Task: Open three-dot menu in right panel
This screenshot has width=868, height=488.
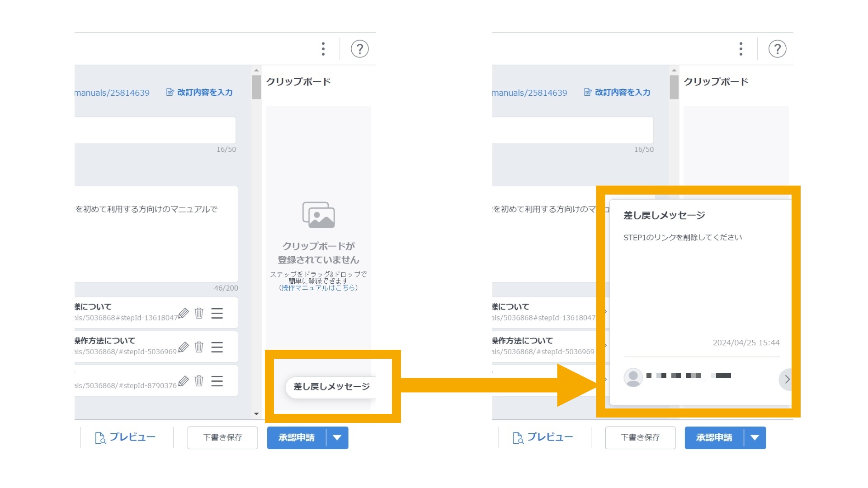Action: [741, 49]
